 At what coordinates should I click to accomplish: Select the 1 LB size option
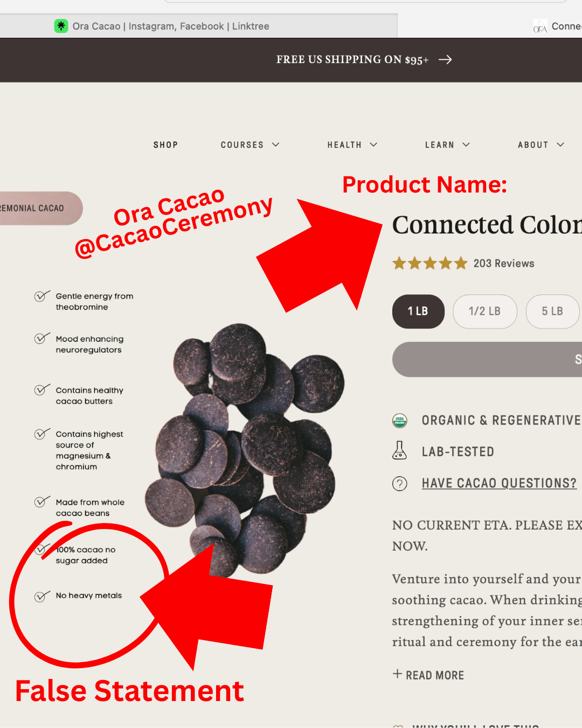[x=418, y=311]
